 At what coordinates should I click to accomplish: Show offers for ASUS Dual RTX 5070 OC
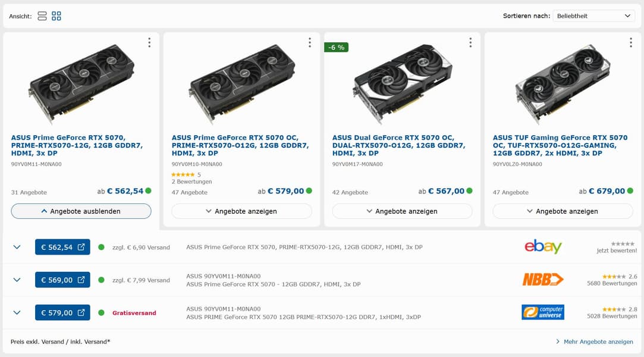click(x=402, y=211)
